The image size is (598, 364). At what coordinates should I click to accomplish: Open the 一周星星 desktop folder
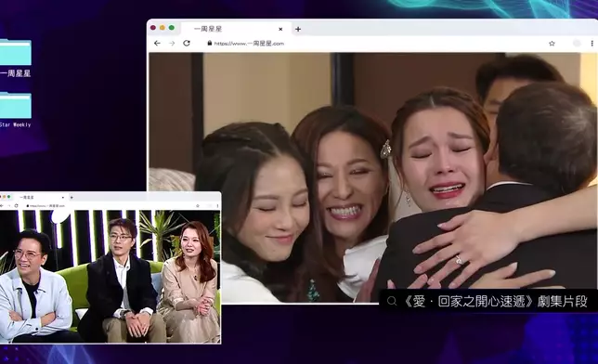tap(15, 52)
